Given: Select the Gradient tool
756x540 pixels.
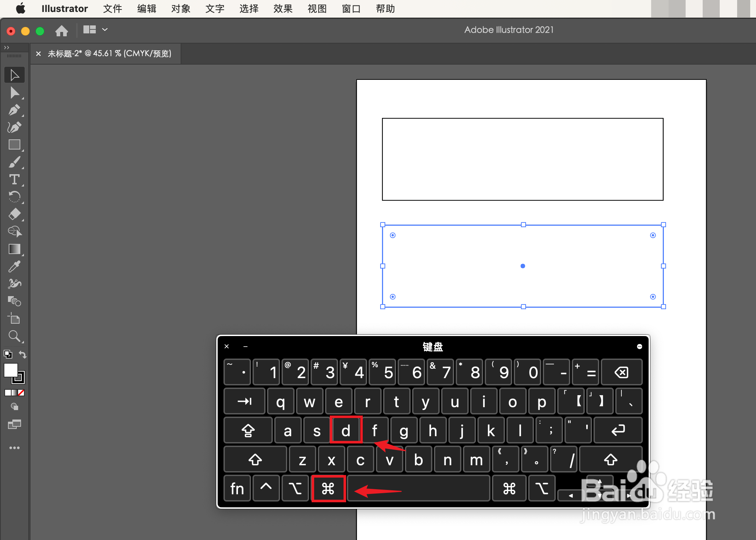Looking at the screenshot, I should [15, 249].
